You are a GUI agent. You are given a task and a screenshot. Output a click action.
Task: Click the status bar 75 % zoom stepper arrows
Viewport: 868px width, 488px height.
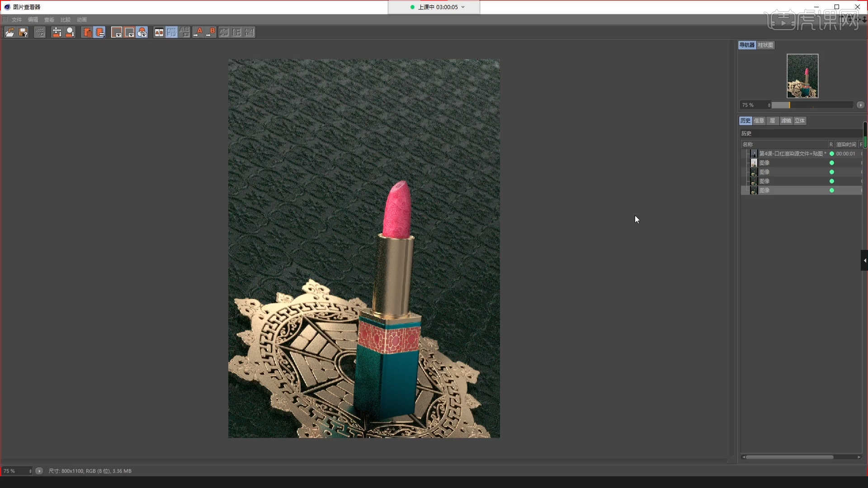point(30,471)
